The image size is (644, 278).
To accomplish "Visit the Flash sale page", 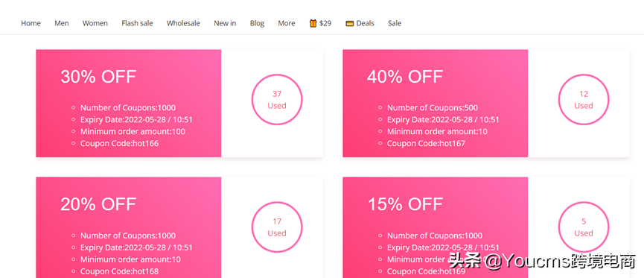I will 137,23.
